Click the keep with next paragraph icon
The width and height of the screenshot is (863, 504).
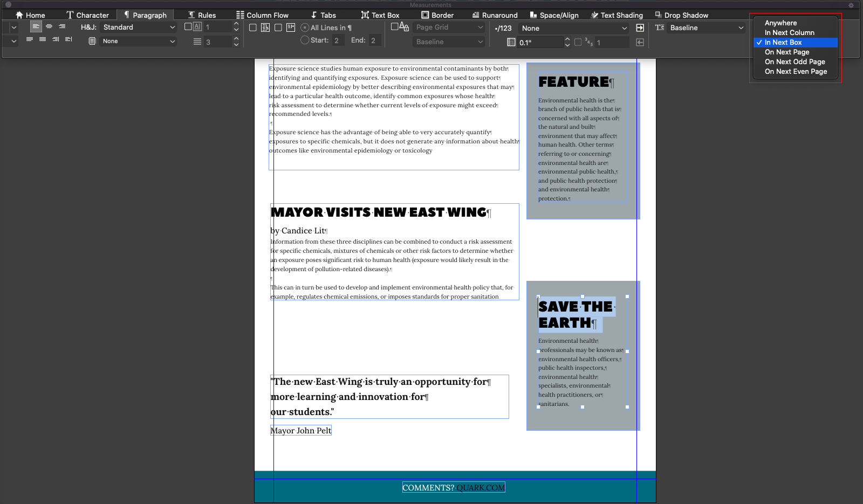(x=291, y=27)
